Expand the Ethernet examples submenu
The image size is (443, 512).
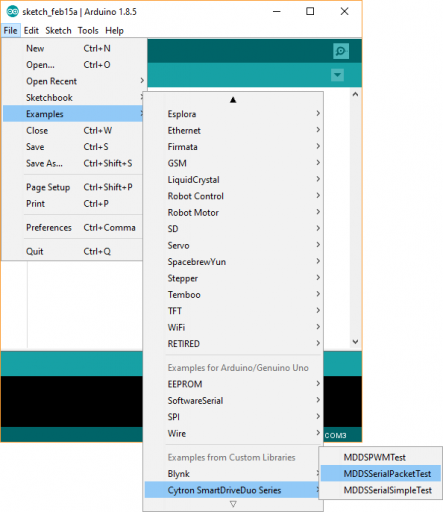coord(233,130)
